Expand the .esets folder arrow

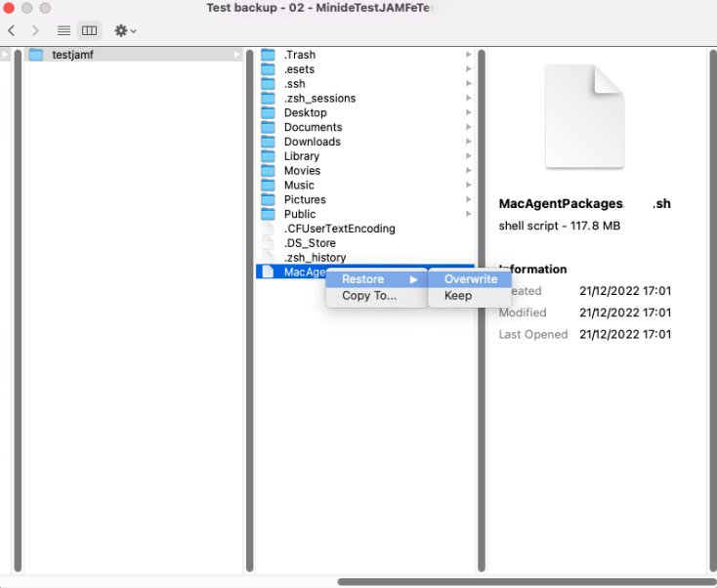[x=469, y=69]
